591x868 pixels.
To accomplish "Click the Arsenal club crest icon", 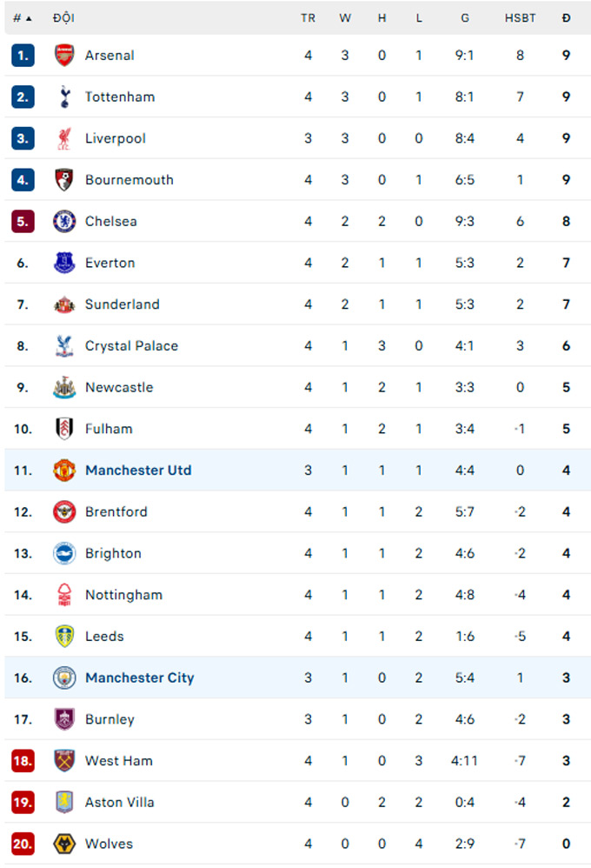I will [x=64, y=55].
